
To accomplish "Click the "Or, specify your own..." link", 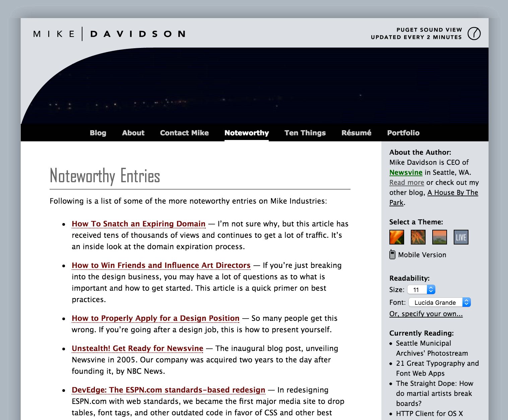I will pos(426,314).
